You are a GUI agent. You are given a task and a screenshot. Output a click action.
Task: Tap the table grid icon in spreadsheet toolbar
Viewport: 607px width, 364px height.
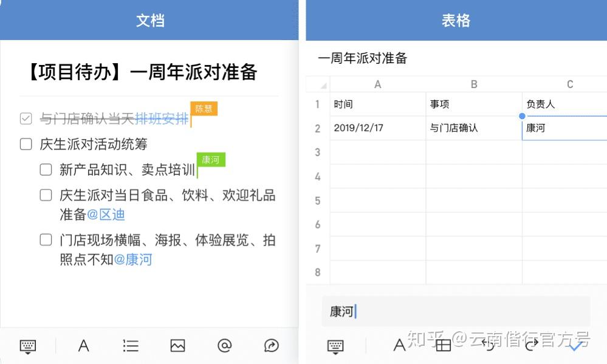443,345
